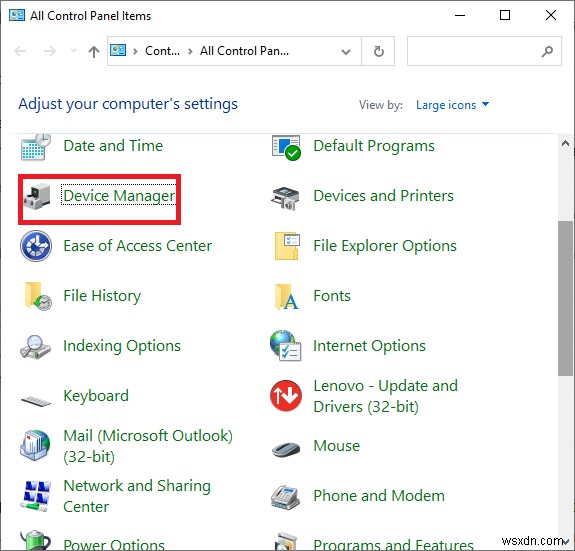Click the vertical scrollbar thumb
The width and height of the screenshot is (575, 551).
(565, 298)
